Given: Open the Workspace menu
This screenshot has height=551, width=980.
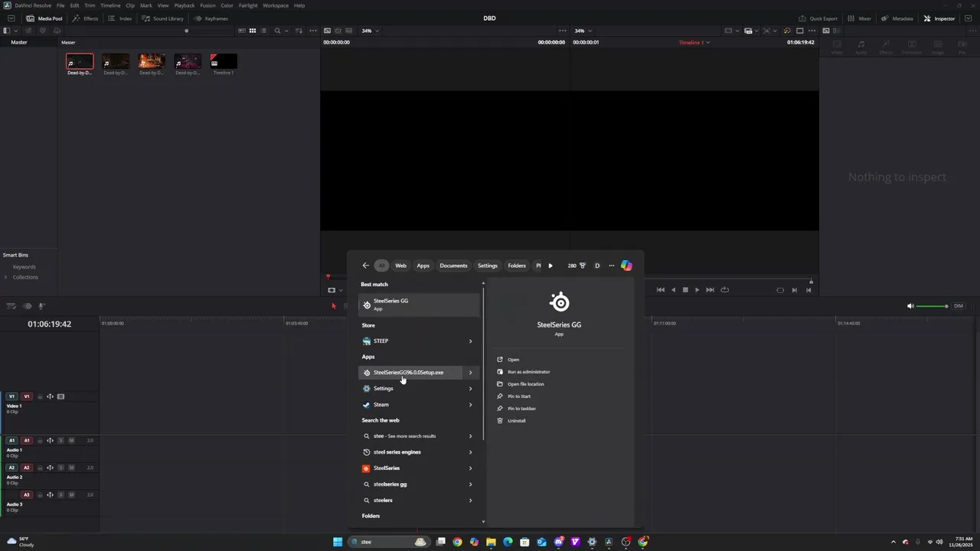Looking at the screenshot, I should [x=276, y=5].
